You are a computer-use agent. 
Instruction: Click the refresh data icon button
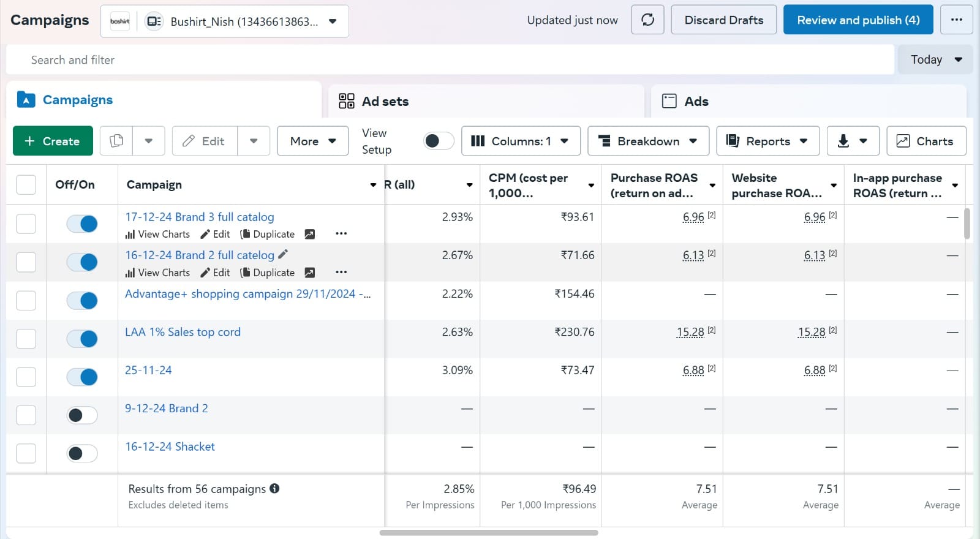(x=647, y=20)
